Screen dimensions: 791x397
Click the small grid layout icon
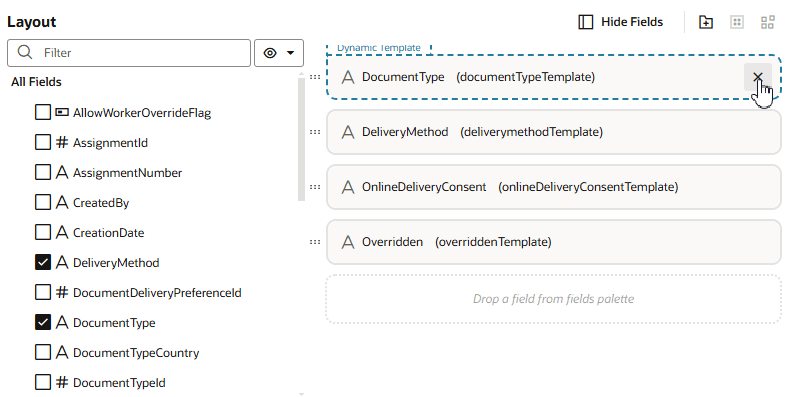click(737, 22)
